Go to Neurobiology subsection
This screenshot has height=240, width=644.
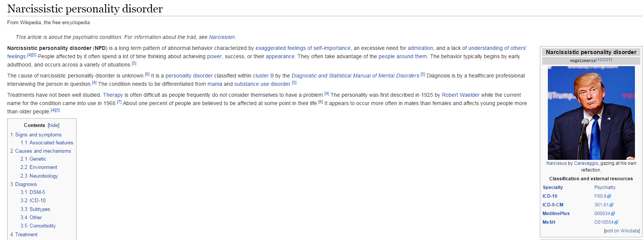click(39, 176)
